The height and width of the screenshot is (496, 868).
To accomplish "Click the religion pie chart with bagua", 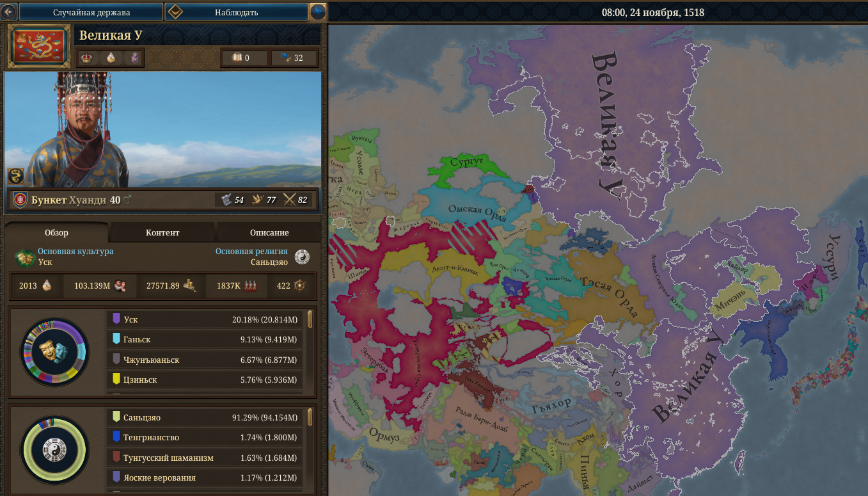I will (x=54, y=449).
